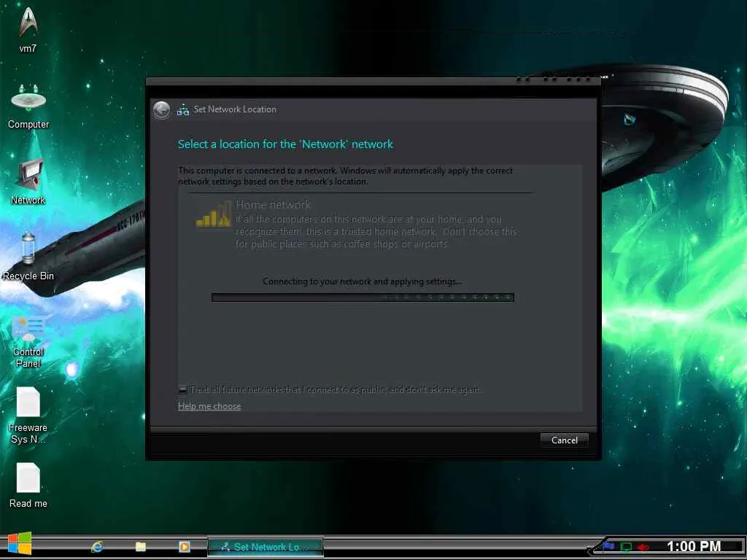The height and width of the screenshot is (560, 747).
Task: Click the green network tray icon
Action: (626, 547)
